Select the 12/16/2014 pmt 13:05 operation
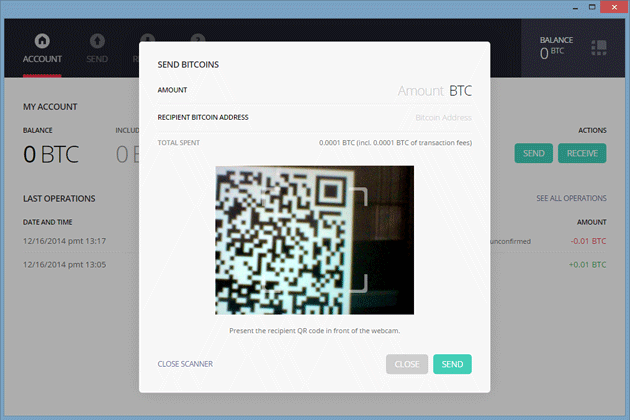This screenshot has height=420, width=630. (64, 265)
